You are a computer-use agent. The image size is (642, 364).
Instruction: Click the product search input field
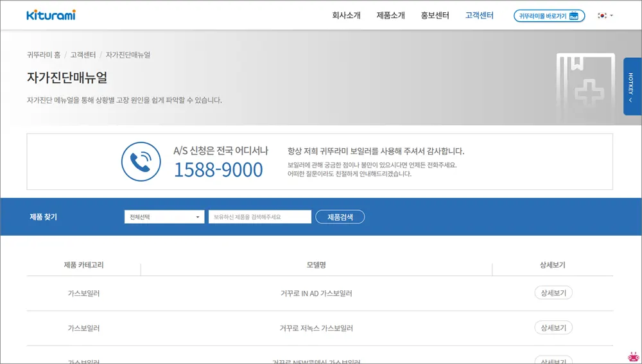(259, 217)
